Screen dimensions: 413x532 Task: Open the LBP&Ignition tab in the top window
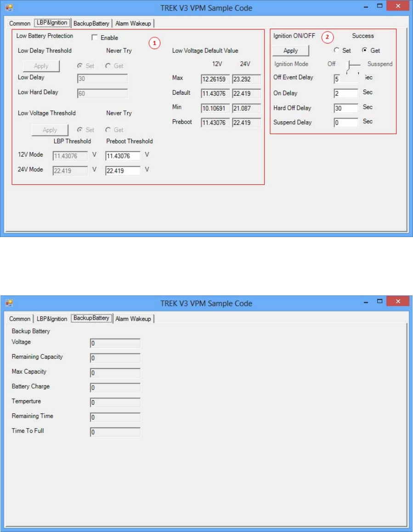click(x=52, y=23)
